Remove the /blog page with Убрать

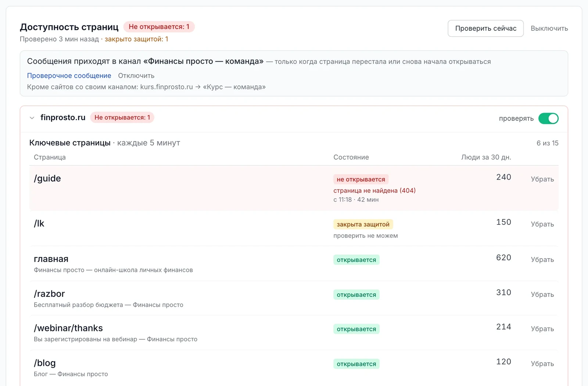[542, 364]
